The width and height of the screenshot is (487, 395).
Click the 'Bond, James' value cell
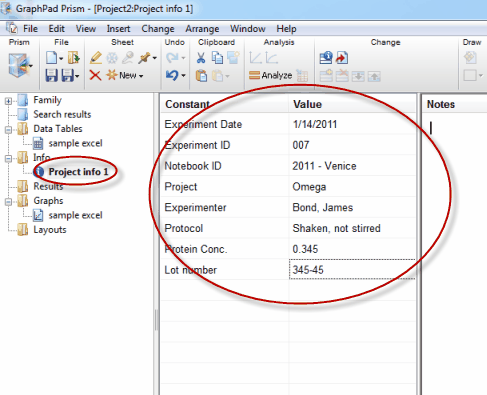pyautogui.click(x=352, y=207)
